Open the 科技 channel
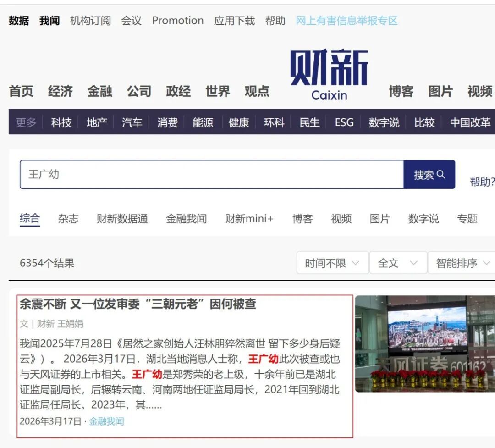The width and height of the screenshot is (495, 448). [61, 122]
